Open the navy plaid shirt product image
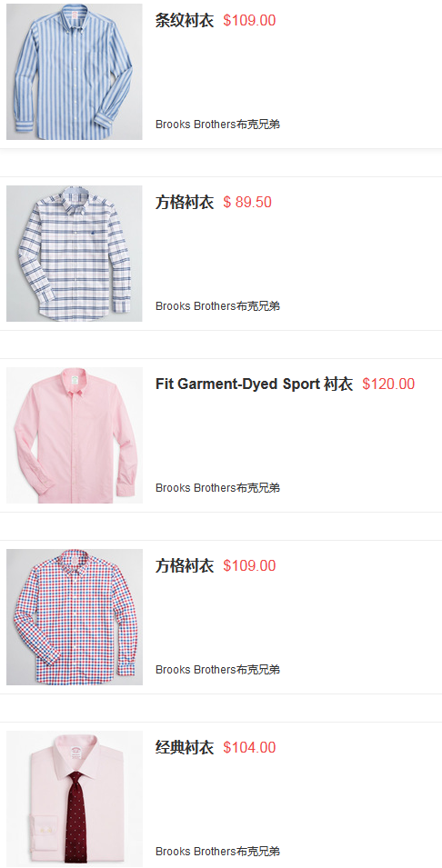 75,254
